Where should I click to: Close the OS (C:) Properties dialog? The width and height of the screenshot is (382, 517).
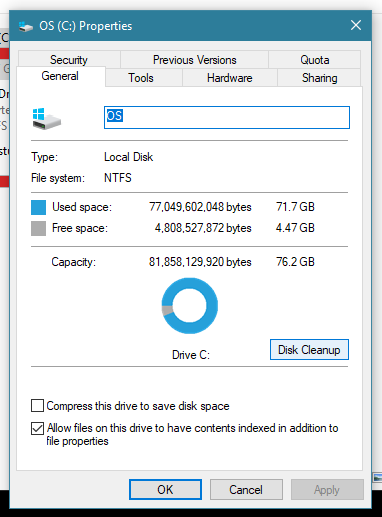pos(356,25)
